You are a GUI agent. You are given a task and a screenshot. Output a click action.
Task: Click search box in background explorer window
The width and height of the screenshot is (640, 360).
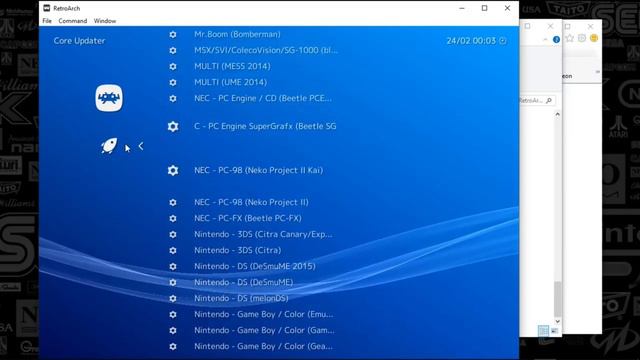537,100
